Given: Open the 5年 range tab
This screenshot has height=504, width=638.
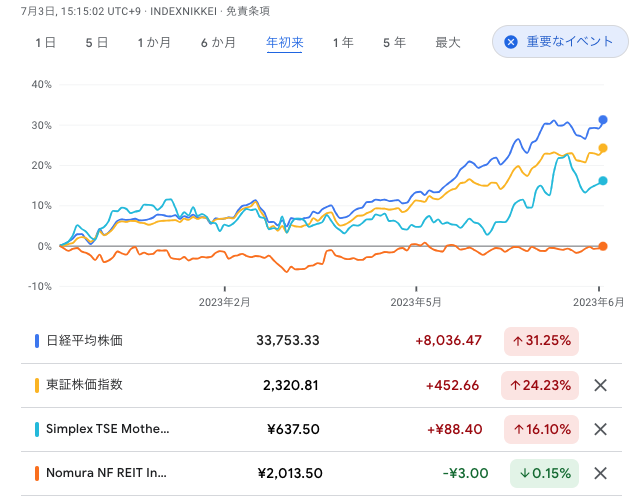Looking at the screenshot, I should 394,42.
